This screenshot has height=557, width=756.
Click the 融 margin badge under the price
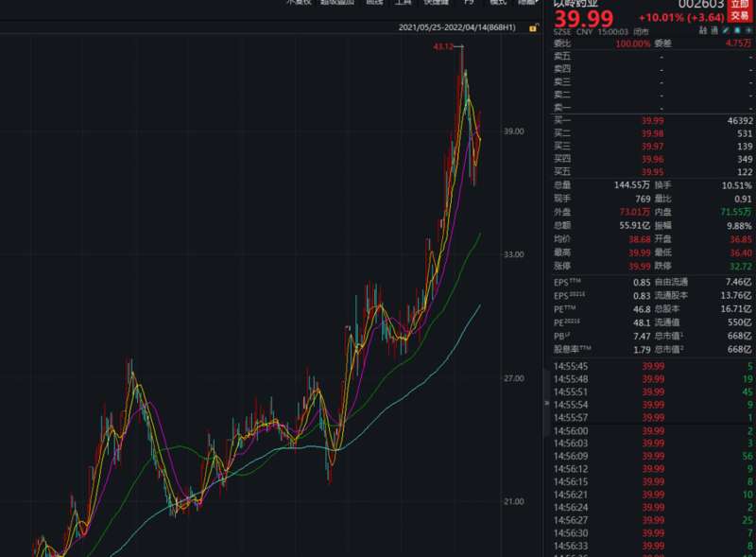(x=703, y=31)
